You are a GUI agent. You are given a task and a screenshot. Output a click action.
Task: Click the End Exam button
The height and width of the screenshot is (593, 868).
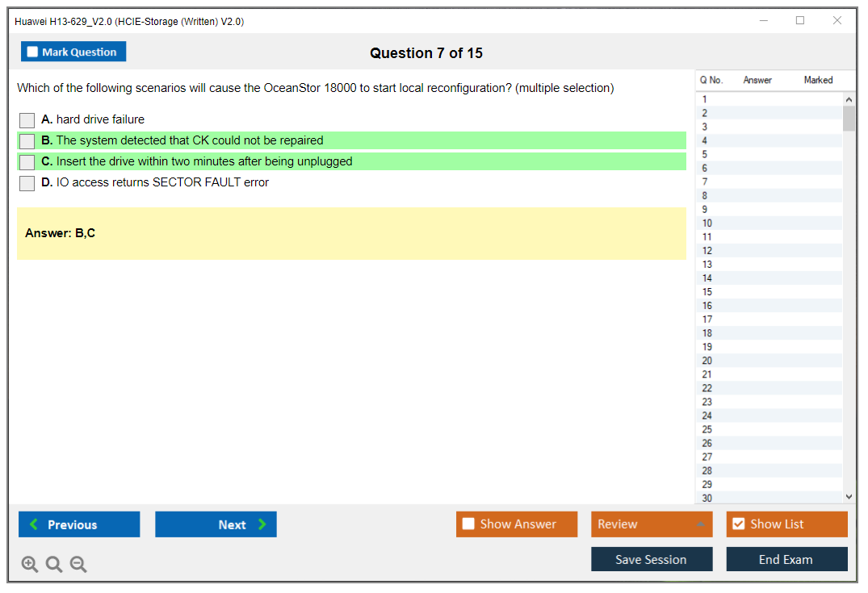786,559
